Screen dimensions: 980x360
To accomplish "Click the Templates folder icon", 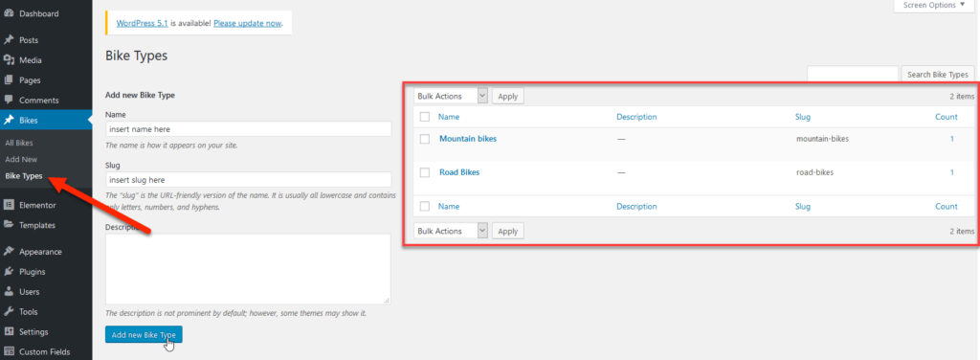I will pos(9,225).
